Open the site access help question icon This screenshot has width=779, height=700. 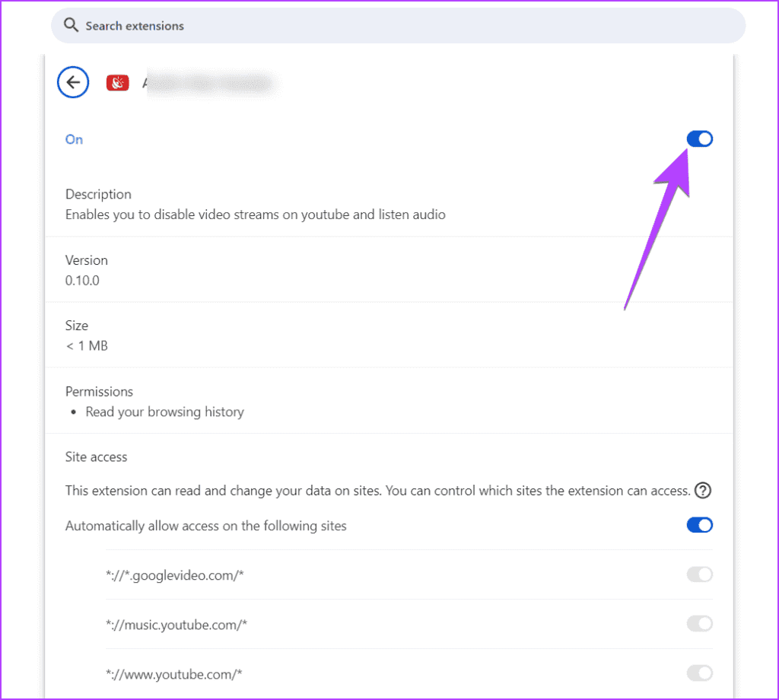(x=702, y=490)
